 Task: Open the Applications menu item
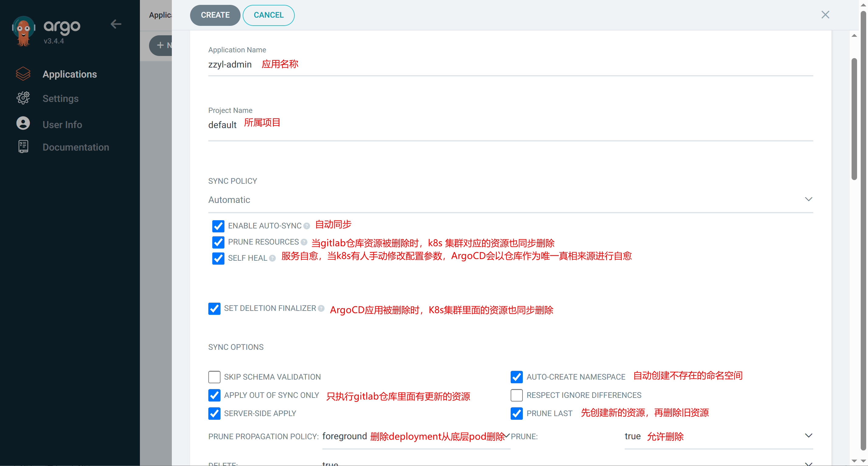tap(70, 74)
